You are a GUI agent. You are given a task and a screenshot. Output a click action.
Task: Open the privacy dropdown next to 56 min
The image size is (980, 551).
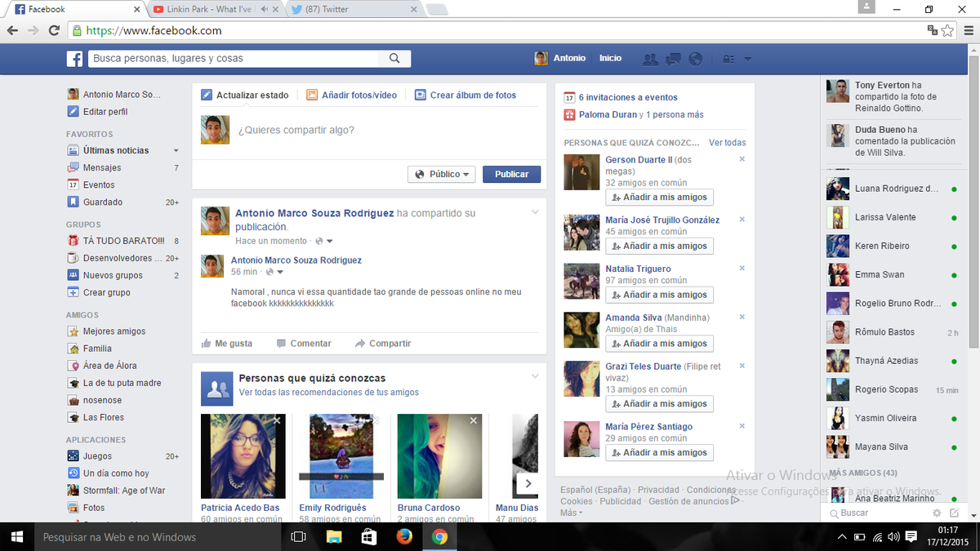point(274,272)
